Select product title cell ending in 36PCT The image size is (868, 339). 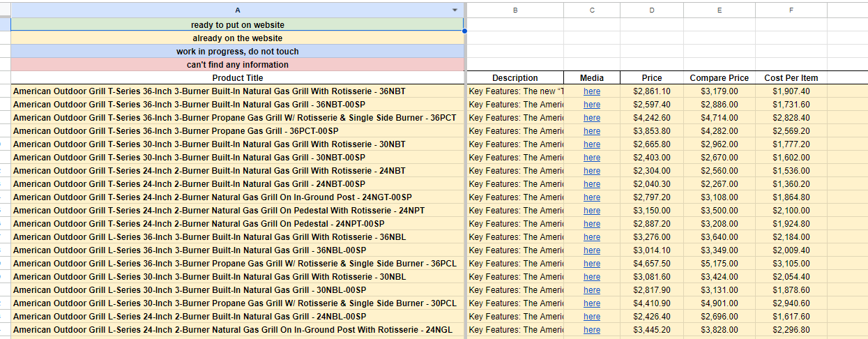(x=238, y=118)
